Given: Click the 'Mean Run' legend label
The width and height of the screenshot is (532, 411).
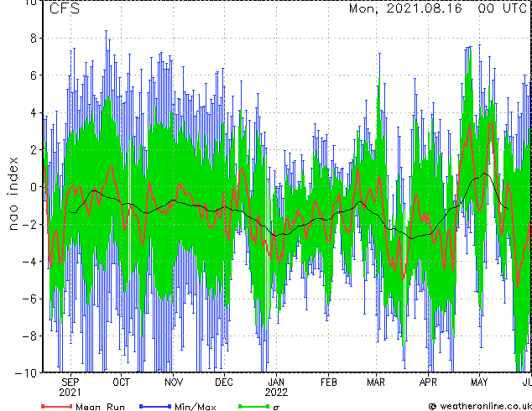Looking at the screenshot, I should (100, 407).
